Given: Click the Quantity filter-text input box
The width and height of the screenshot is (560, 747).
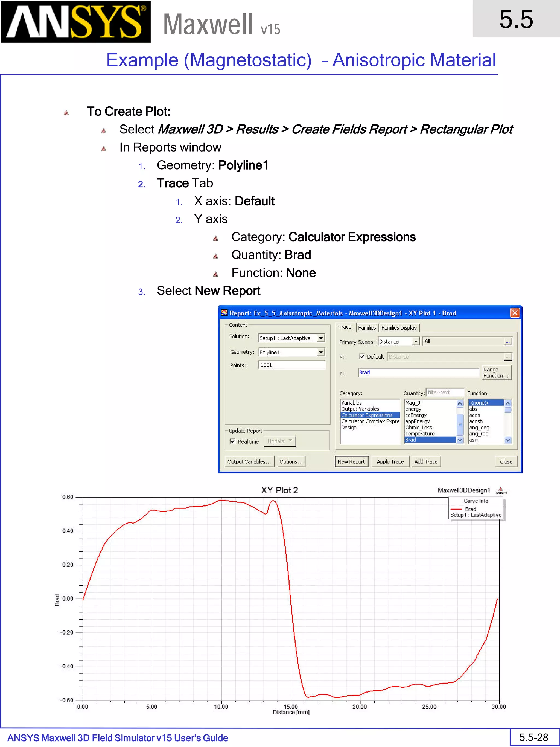Looking at the screenshot, I should [x=445, y=393].
